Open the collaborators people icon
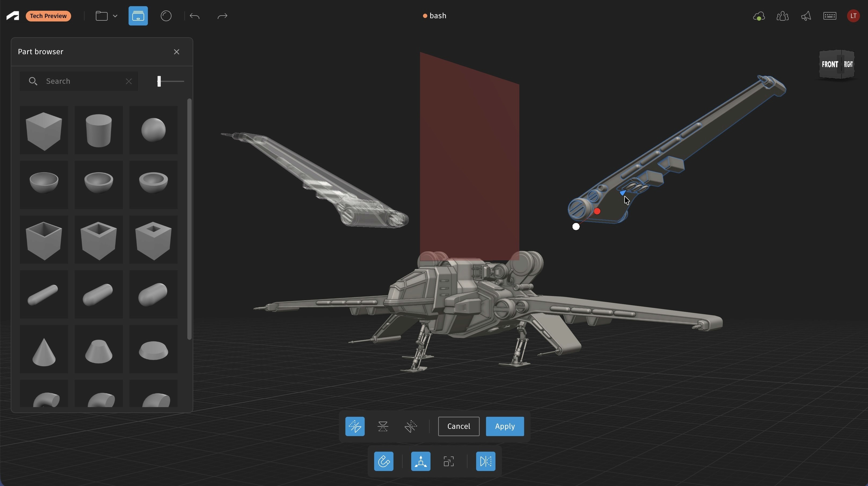This screenshot has height=486, width=868. coord(782,16)
